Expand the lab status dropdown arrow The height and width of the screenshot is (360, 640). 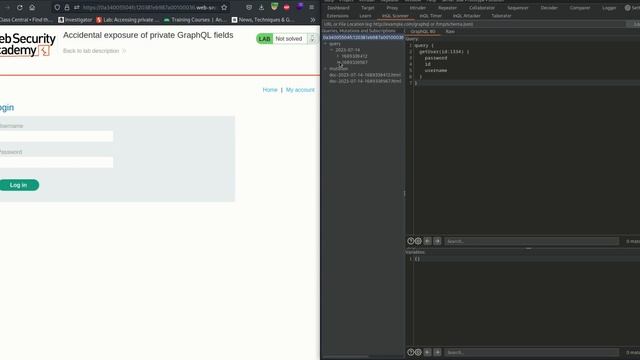(312, 39)
